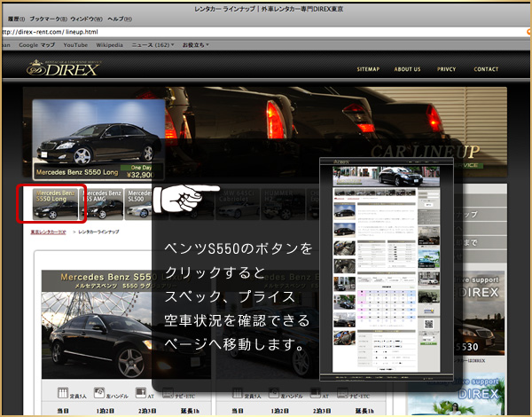This screenshot has height=417, width=532.
Task: Open the CONTACT page
Action: coord(486,69)
